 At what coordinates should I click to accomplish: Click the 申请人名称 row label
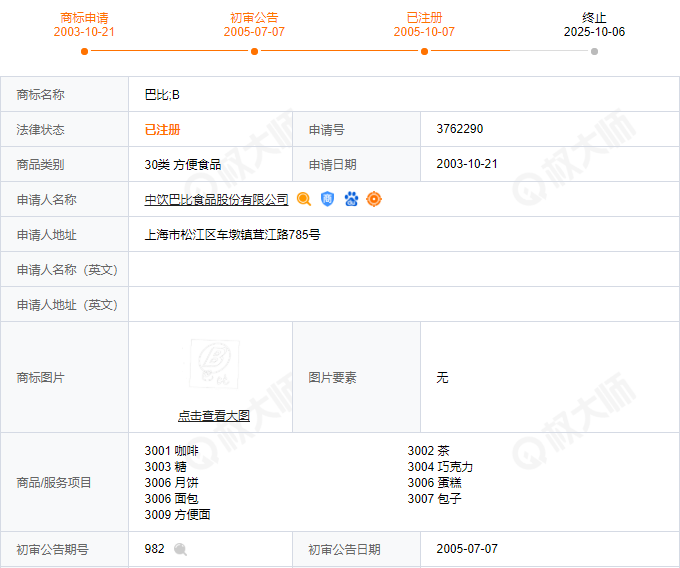pyautogui.click(x=46, y=200)
